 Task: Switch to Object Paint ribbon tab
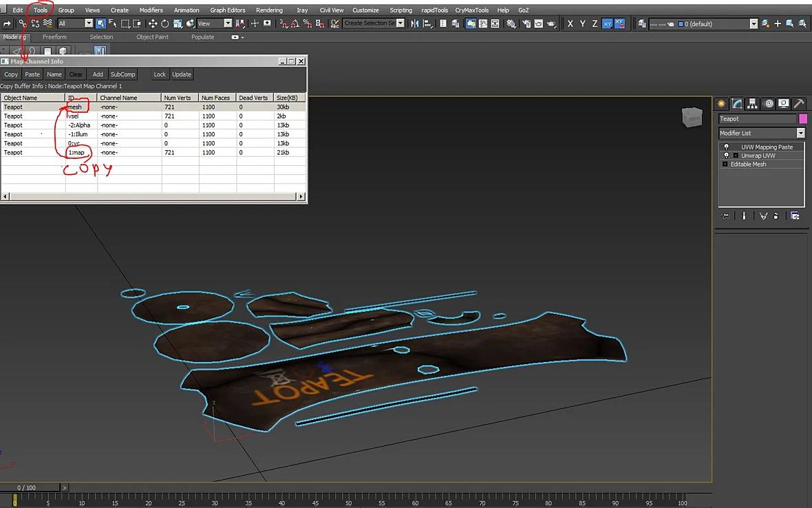(x=152, y=37)
